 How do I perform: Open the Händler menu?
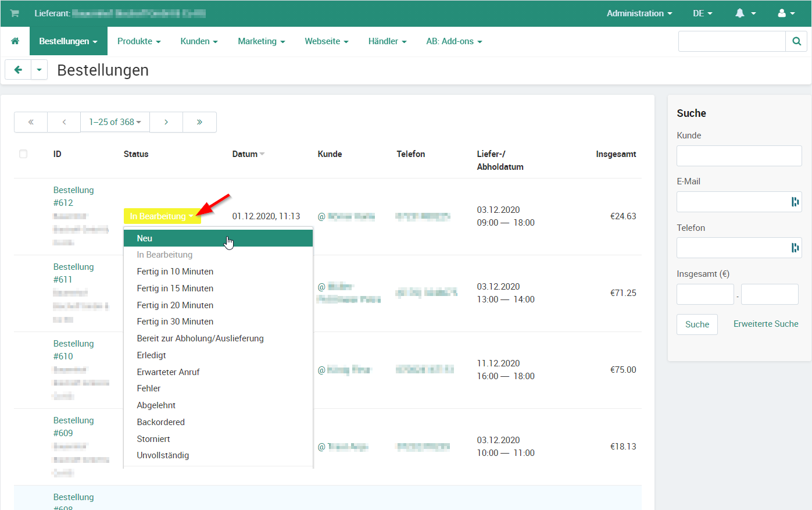click(x=387, y=41)
